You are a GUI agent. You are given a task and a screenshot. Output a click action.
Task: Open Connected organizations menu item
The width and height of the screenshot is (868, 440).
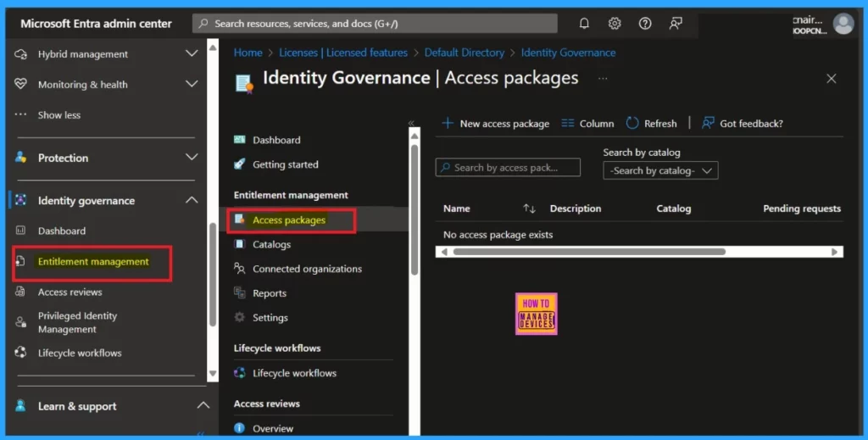(x=307, y=269)
